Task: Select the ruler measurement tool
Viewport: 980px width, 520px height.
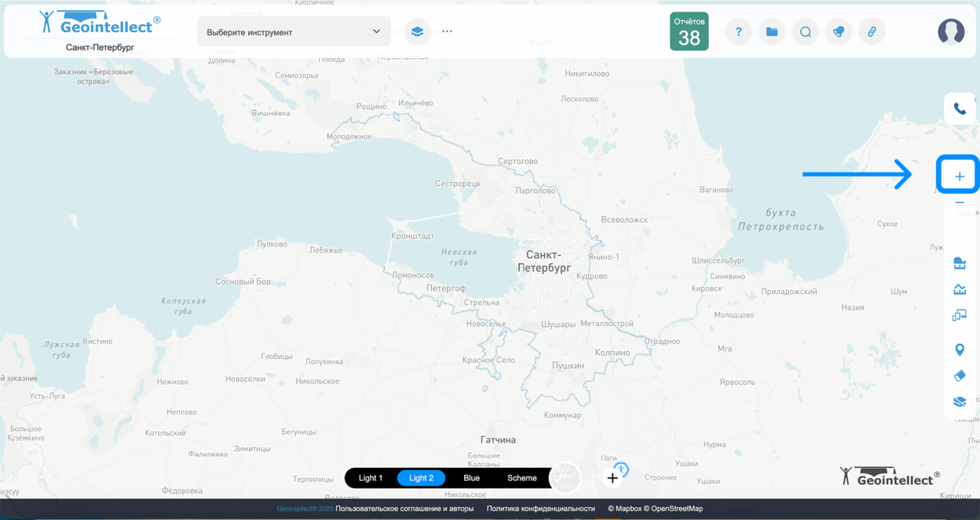Action: (959, 264)
